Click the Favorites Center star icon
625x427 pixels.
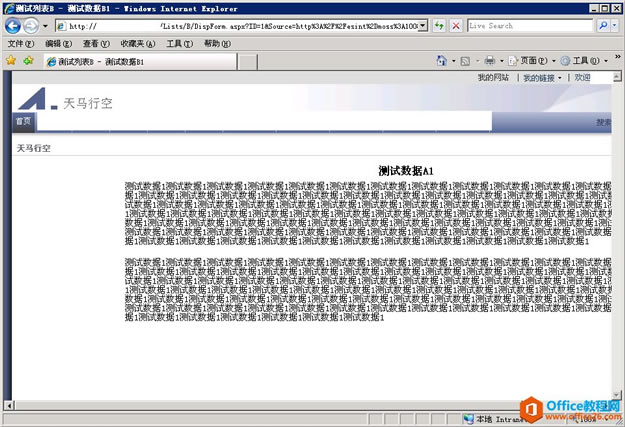(x=11, y=61)
